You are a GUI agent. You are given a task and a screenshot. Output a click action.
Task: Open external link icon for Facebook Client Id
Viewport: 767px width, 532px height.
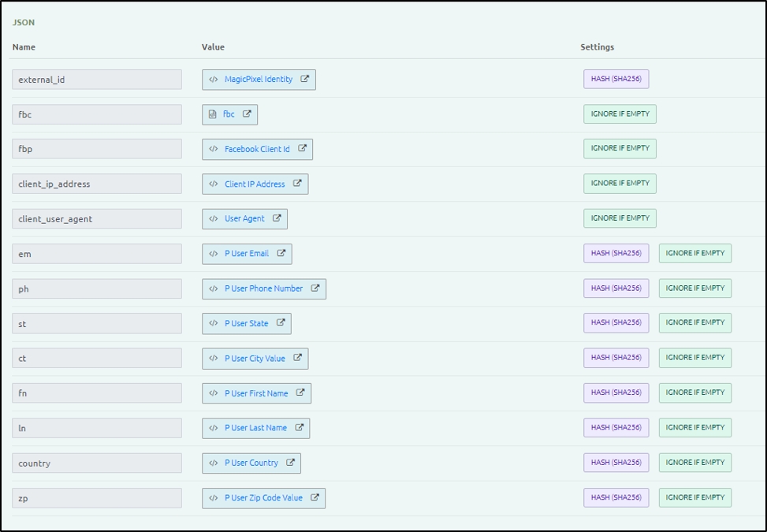[x=302, y=149]
